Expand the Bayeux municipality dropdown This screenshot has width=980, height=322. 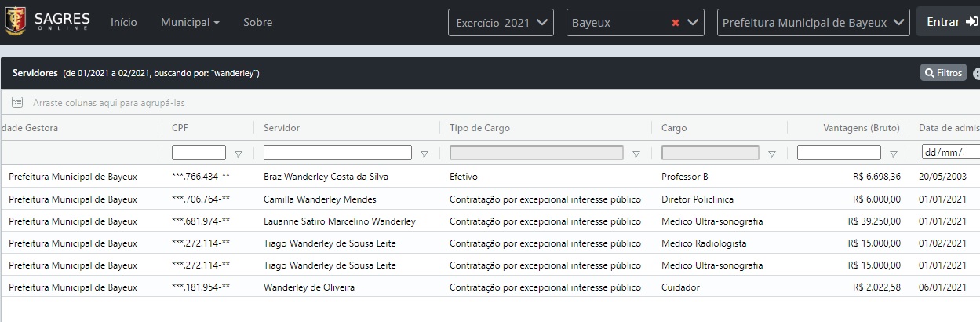tap(693, 23)
